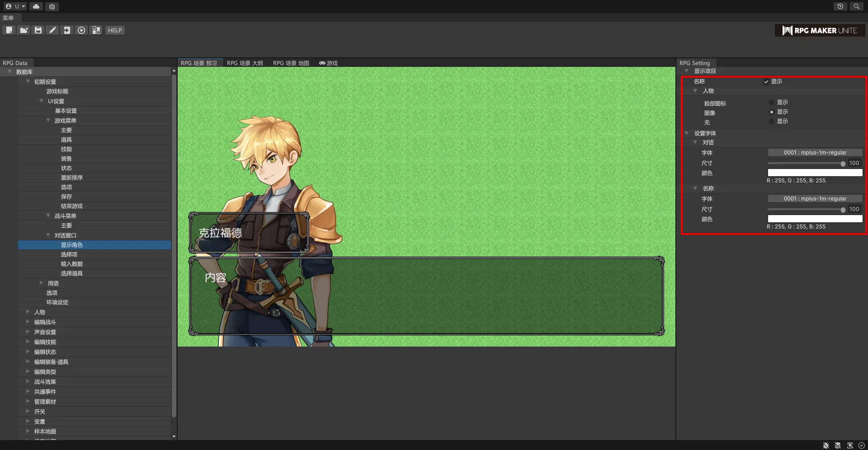The width and height of the screenshot is (868, 450).
Task: Open the cloud services icon
Action: pyautogui.click(x=36, y=6)
